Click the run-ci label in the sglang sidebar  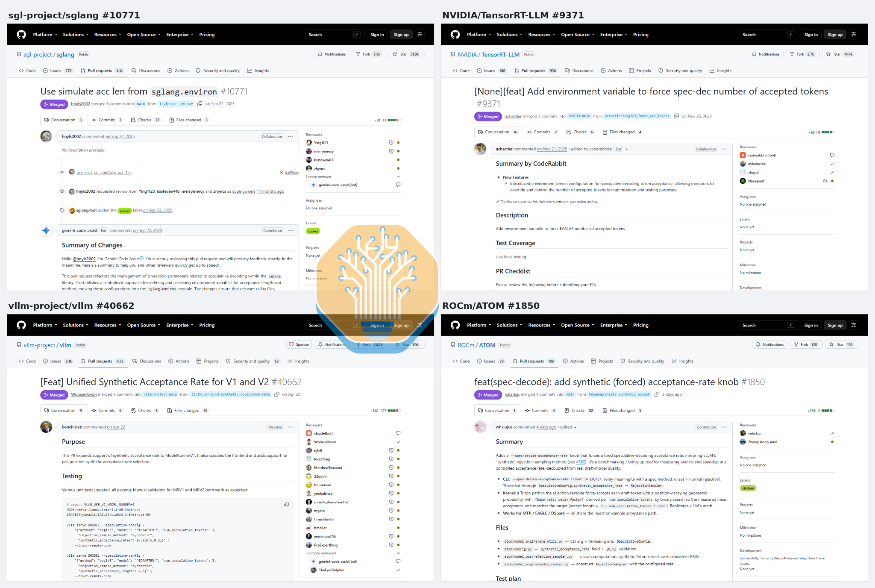click(313, 231)
